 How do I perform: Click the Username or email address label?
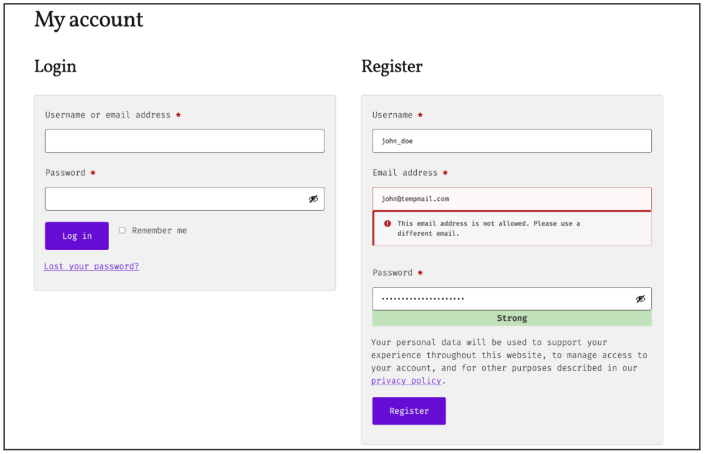[x=108, y=115]
